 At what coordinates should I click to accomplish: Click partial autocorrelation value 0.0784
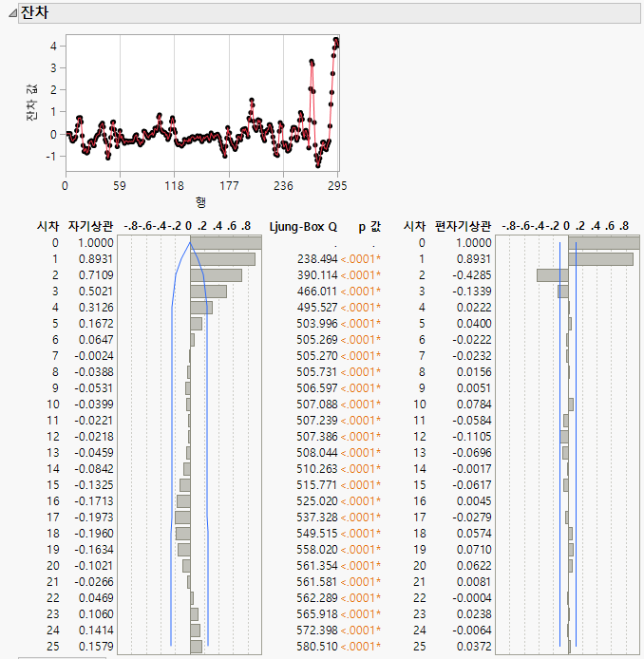(474, 405)
